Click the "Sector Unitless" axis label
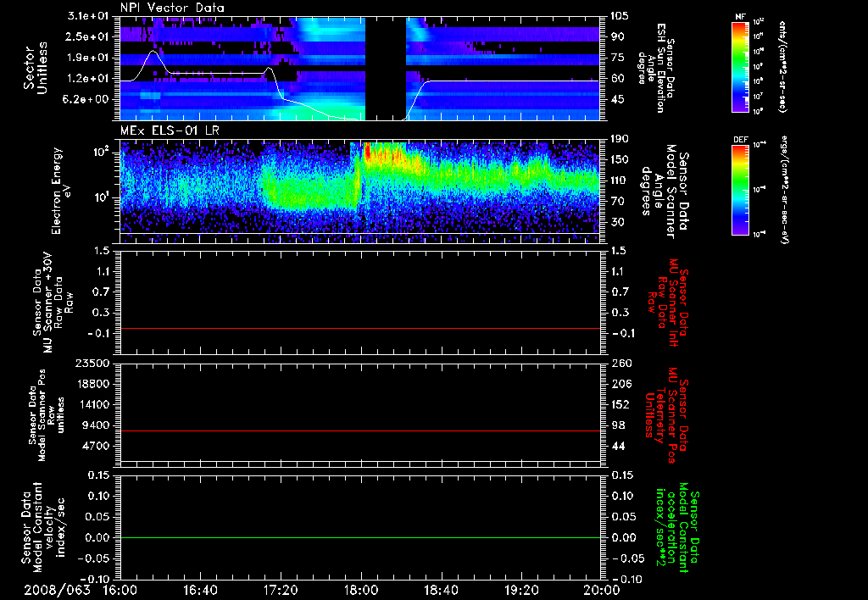 click(36, 68)
